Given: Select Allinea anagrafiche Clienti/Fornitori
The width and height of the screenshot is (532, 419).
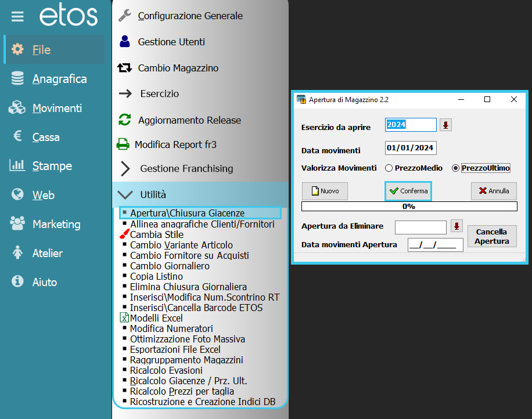Looking at the screenshot, I should tap(202, 224).
